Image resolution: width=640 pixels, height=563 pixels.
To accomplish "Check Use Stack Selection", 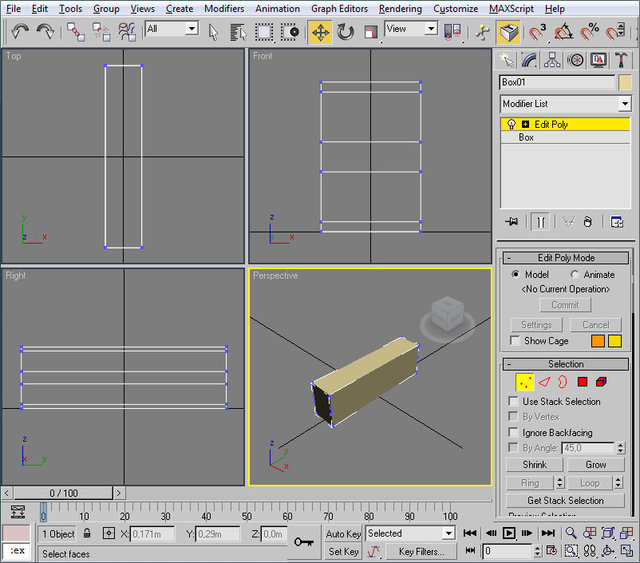I will point(515,401).
